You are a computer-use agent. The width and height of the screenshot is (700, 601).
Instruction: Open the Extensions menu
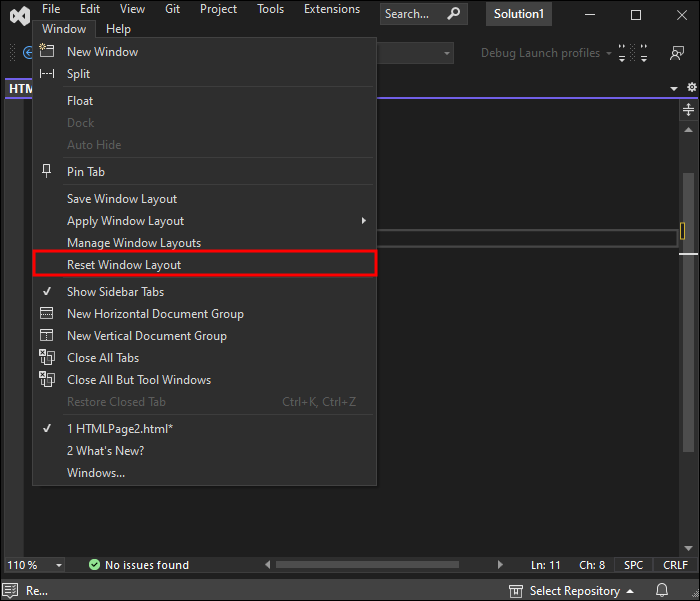[331, 9]
